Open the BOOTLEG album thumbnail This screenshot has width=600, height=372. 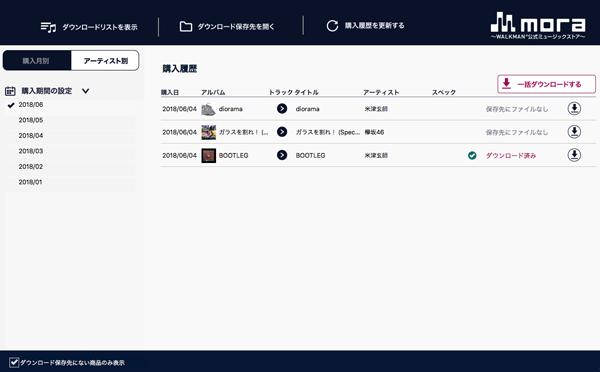[209, 155]
